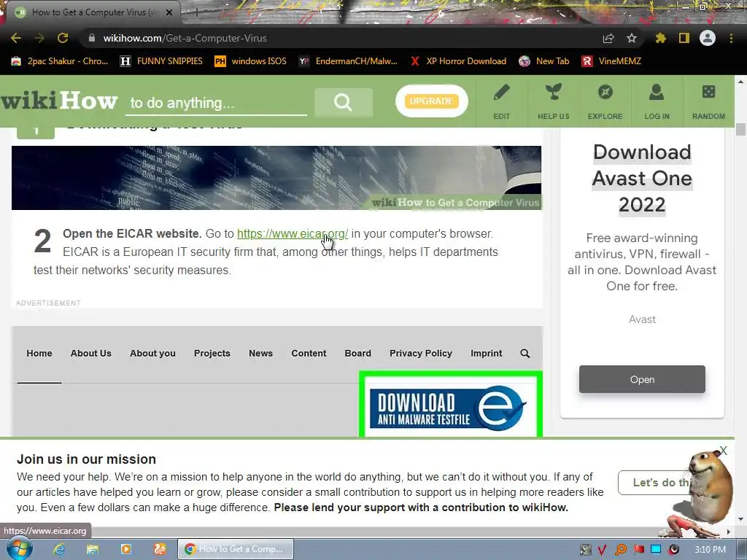Click the taskbar clock 3:10 PM
This screenshot has height=560, width=747.
(711, 550)
